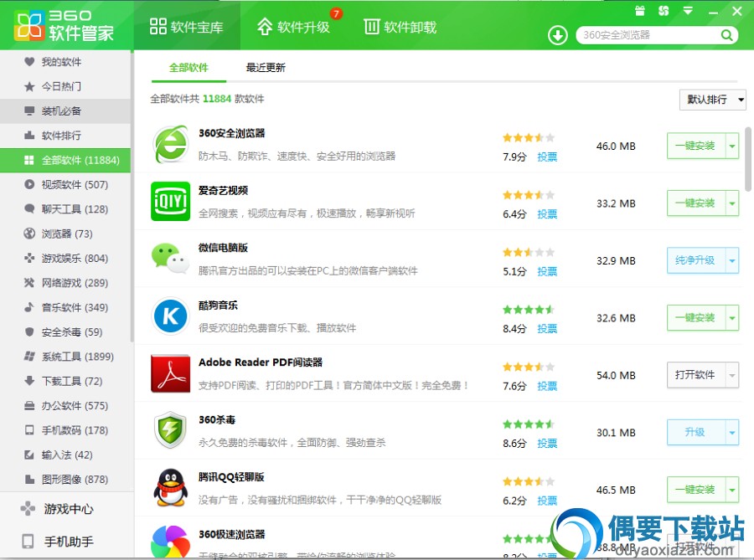
Task: Click the Adobe Reader PDF icon
Action: 170,373
